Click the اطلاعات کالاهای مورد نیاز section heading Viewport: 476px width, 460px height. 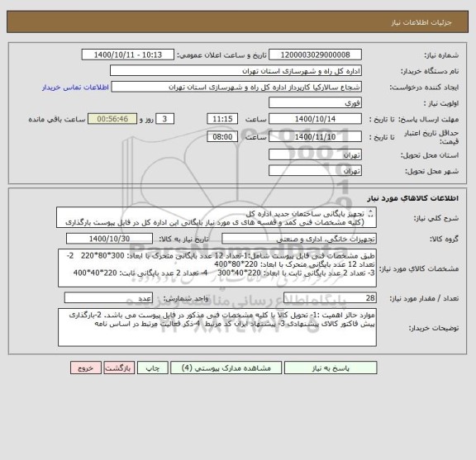413,198
